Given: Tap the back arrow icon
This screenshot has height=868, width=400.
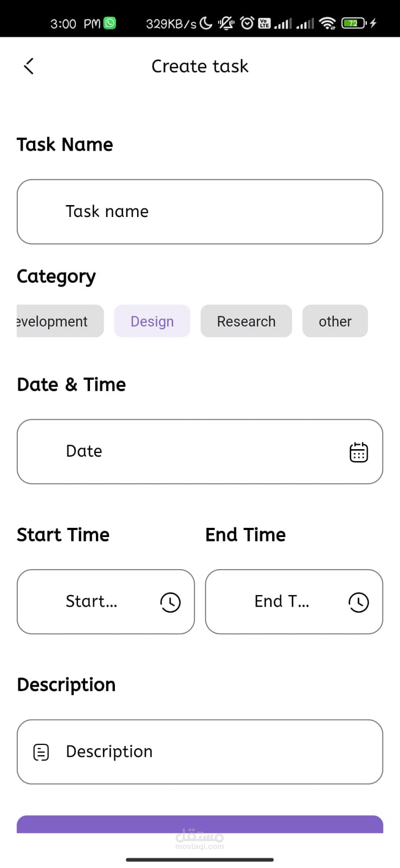Looking at the screenshot, I should point(29,66).
